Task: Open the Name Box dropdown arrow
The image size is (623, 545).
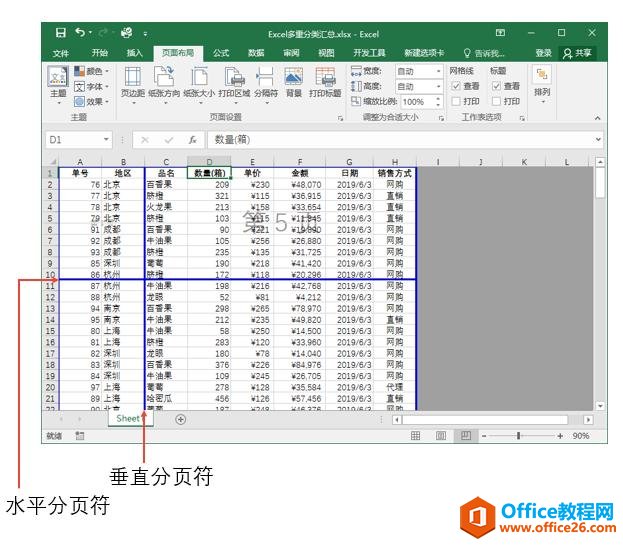Action: pos(106,139)
